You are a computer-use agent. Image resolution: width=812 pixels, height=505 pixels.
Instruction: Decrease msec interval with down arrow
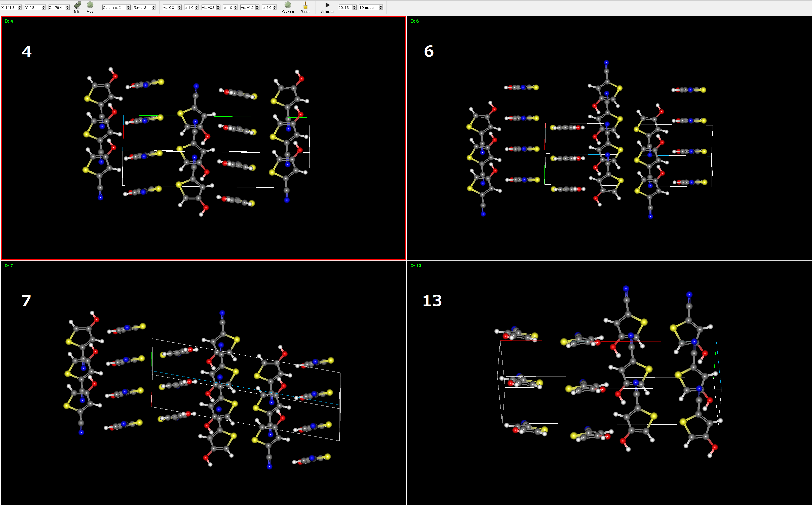pyautogui.click(x=381, y=9)
